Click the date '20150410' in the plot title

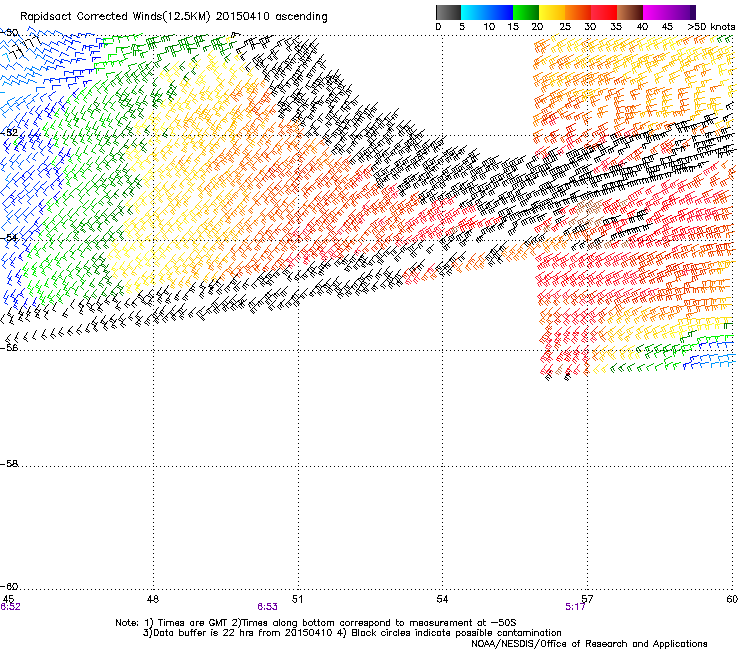coord(242,16)
